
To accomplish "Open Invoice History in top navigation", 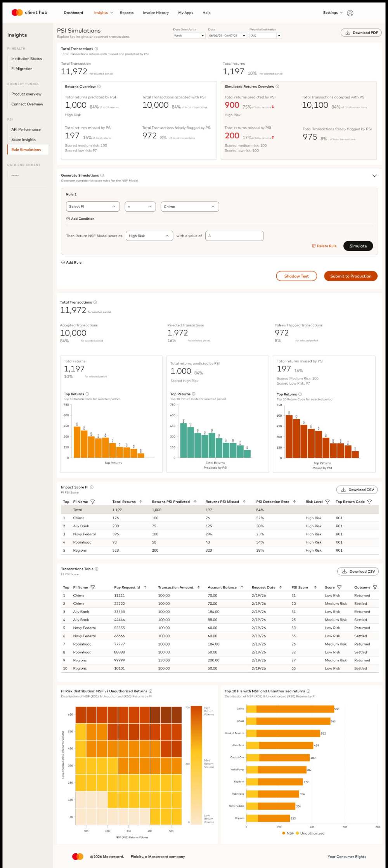I will pos(156,13).
